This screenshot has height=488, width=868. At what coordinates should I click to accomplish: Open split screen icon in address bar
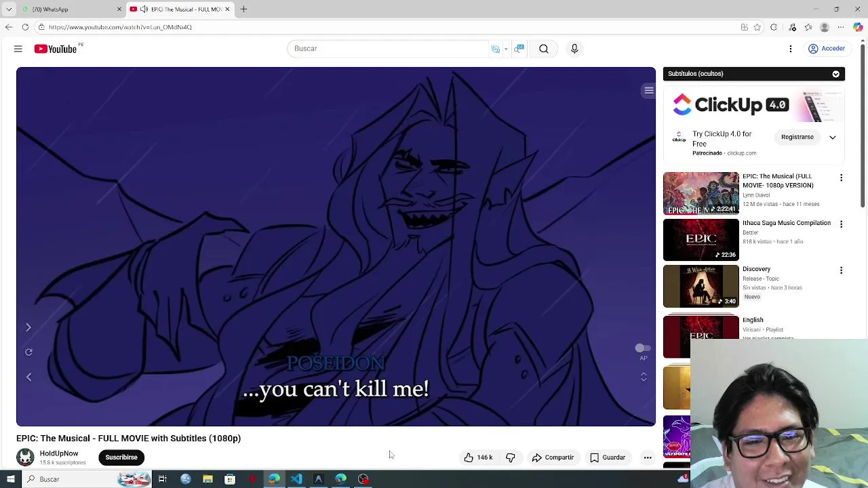click(745, 27)
